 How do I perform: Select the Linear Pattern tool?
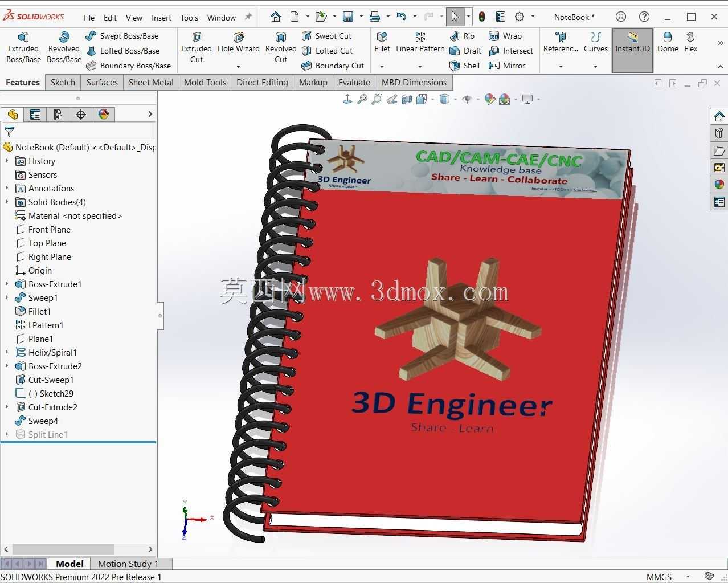pyautogui.click(x=420, y=43)
